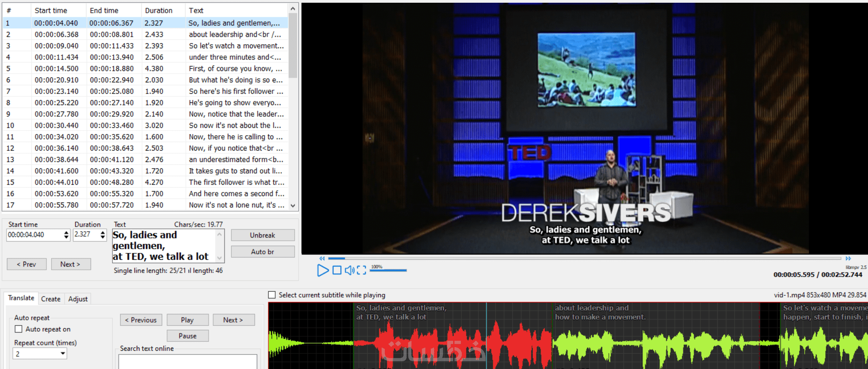This screenshot has width=868, height=369.
Task: Click the < Previous button in Translate panel
Action: 141,320
